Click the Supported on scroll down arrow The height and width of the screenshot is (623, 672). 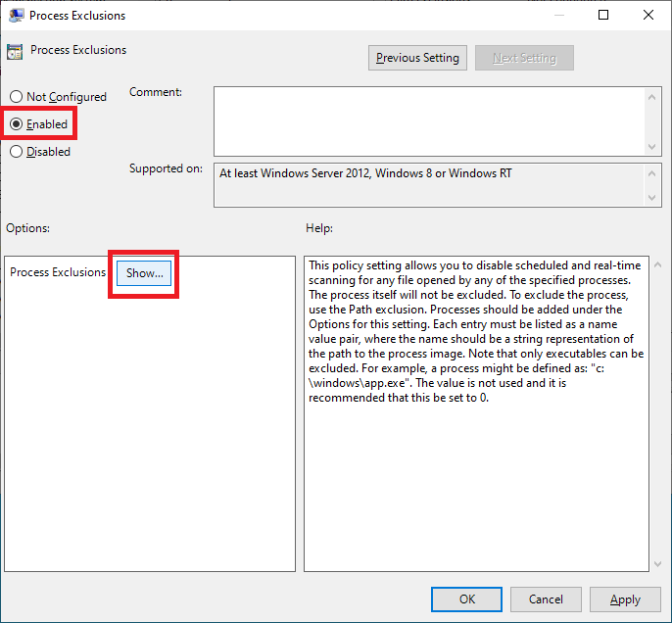652,199
